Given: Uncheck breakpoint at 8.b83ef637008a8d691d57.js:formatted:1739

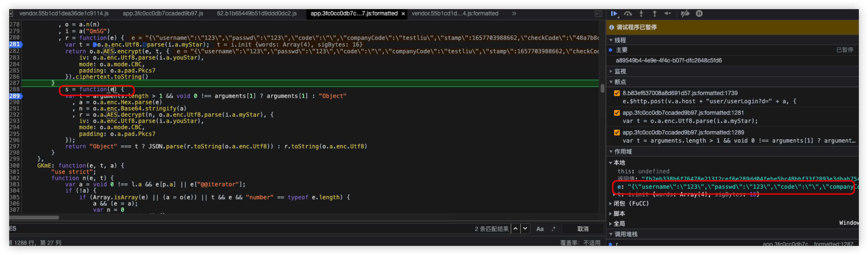Looking at the screenshot, I should click(617, 93).
